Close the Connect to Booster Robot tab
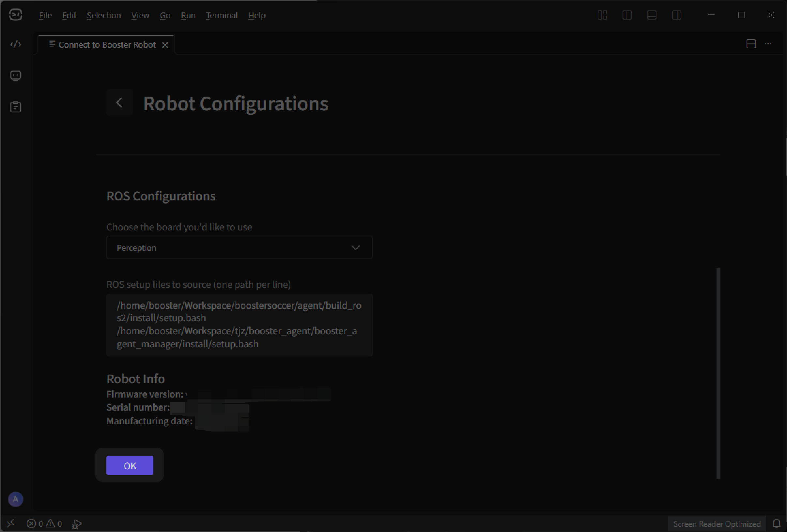787x532 pixels. coord(165,45)
